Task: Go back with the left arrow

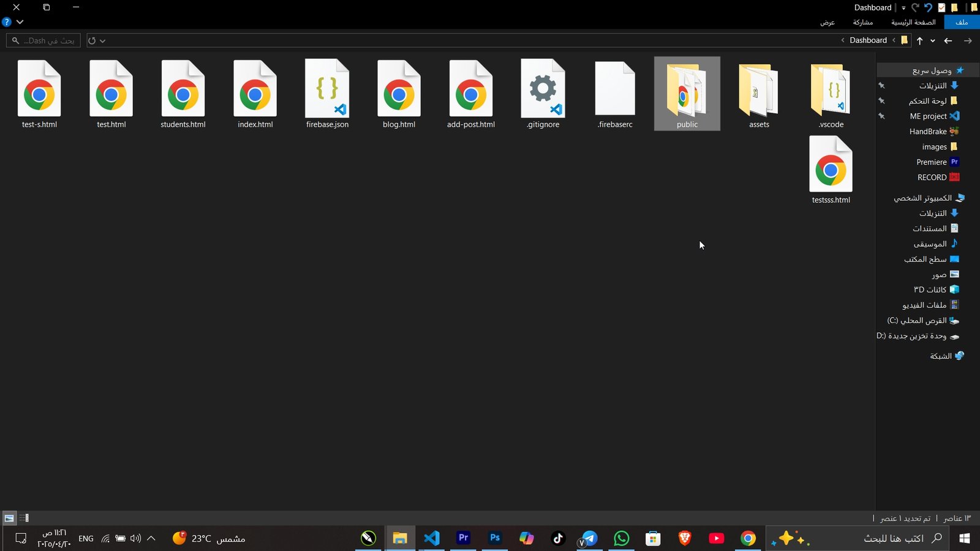Action: point(948,40)
